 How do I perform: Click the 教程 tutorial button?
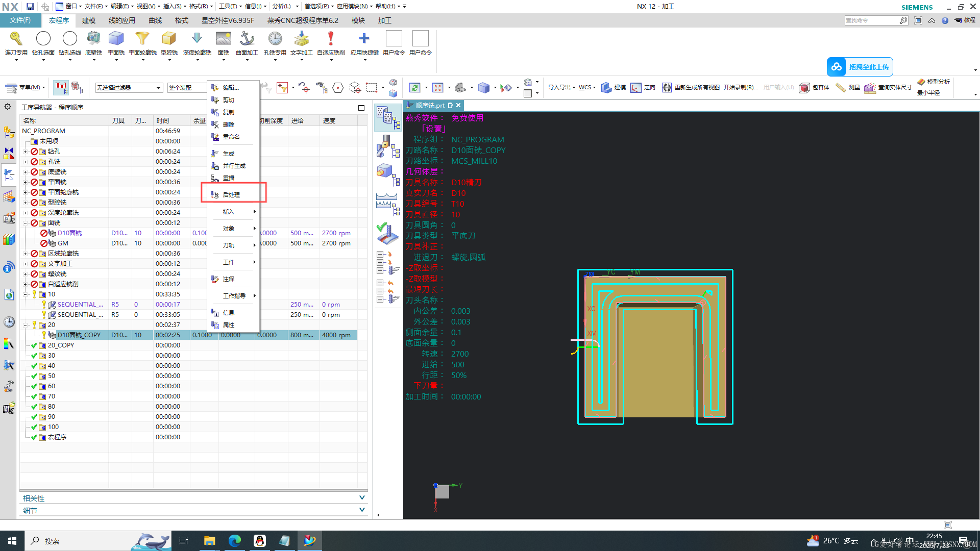tap(965, 20)
